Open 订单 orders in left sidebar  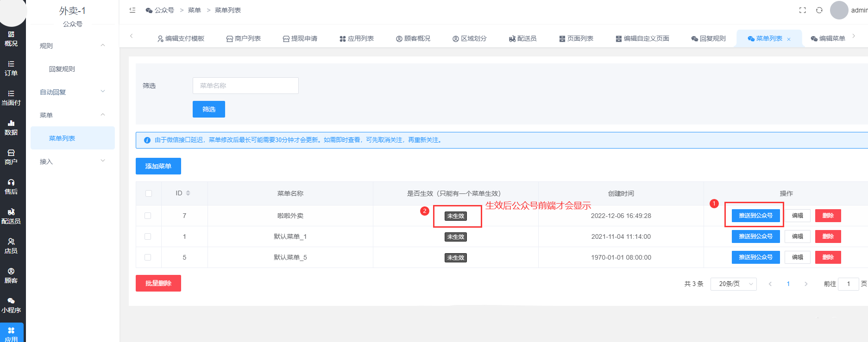[x=11, y=68]
